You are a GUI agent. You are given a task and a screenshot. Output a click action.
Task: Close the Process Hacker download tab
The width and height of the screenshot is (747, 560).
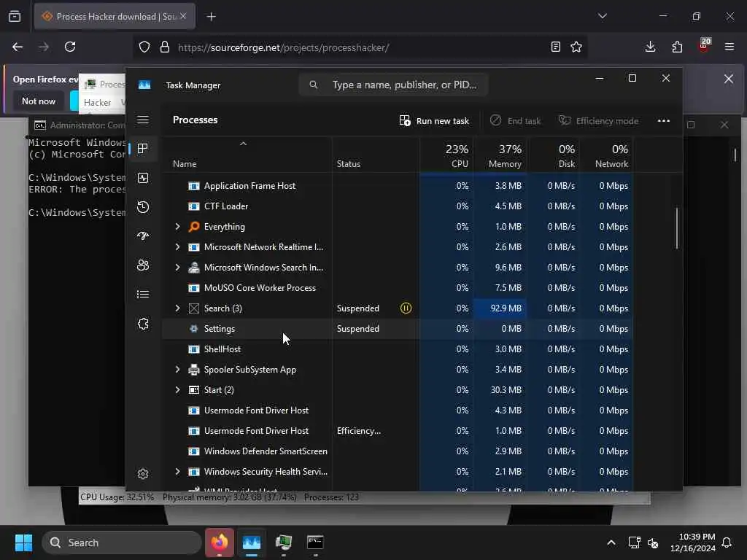[183, 16]
